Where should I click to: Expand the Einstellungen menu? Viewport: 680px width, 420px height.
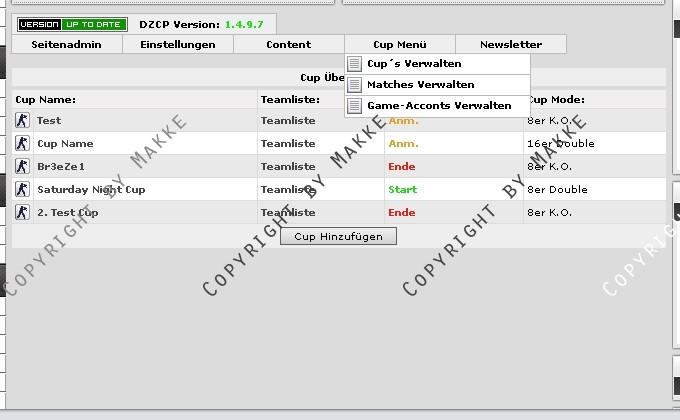click(178, 45)
